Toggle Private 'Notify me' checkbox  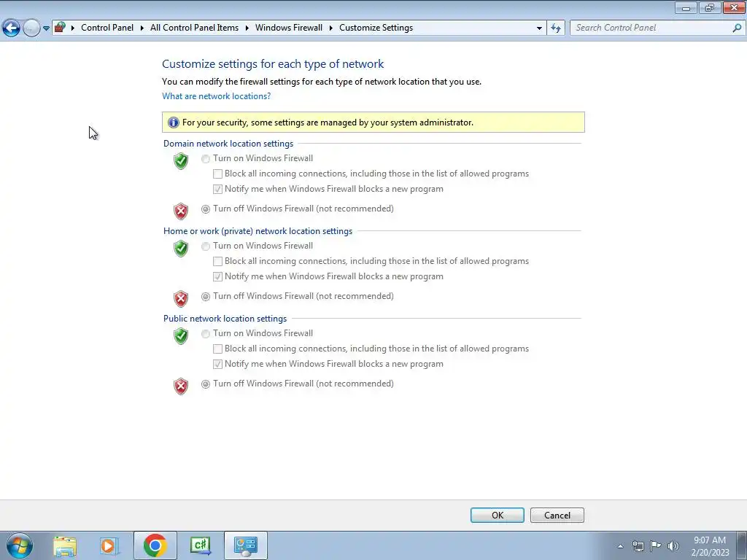(x=217, y=276)
